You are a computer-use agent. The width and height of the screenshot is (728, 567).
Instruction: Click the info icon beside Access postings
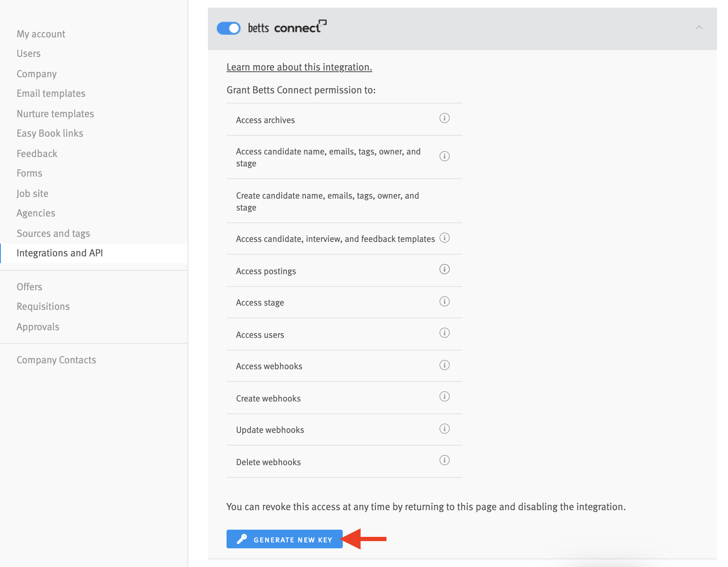(x=444, y=269)
